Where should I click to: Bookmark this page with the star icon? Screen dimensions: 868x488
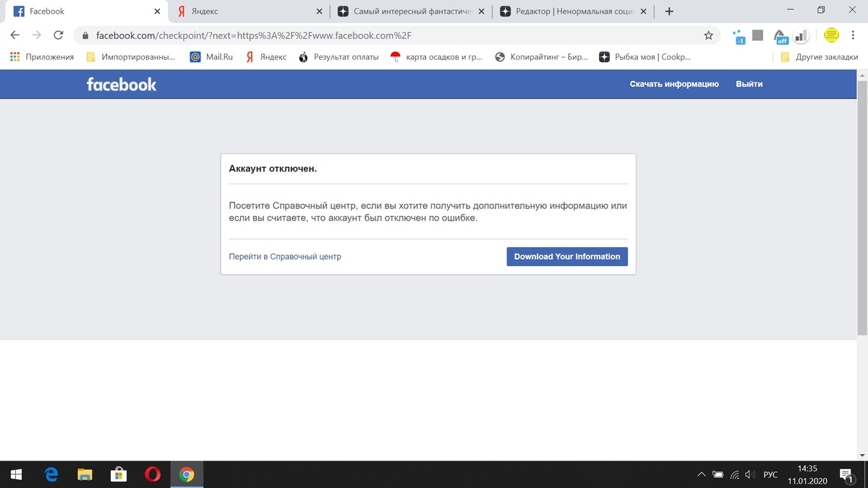click(x=709, y=35)
